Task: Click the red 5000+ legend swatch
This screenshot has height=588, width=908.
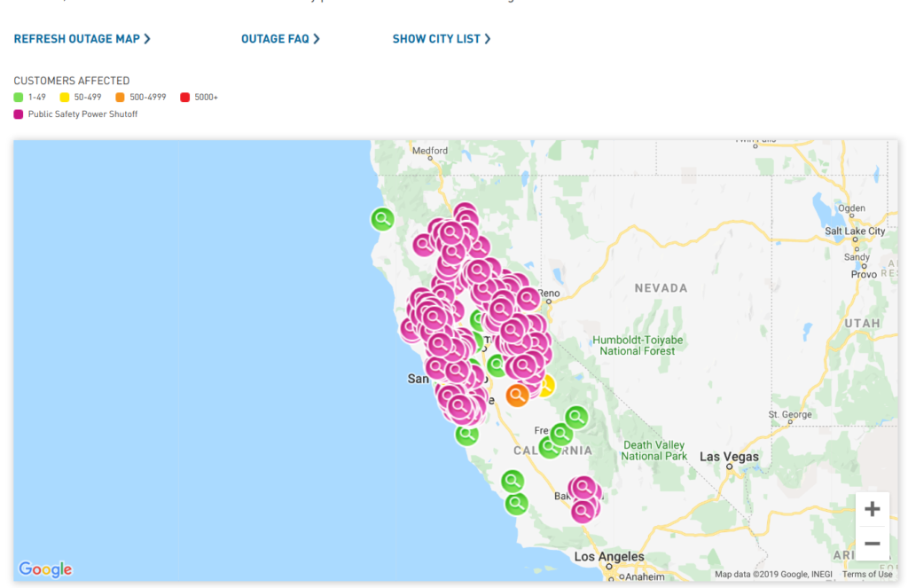Action: point(184,97)
